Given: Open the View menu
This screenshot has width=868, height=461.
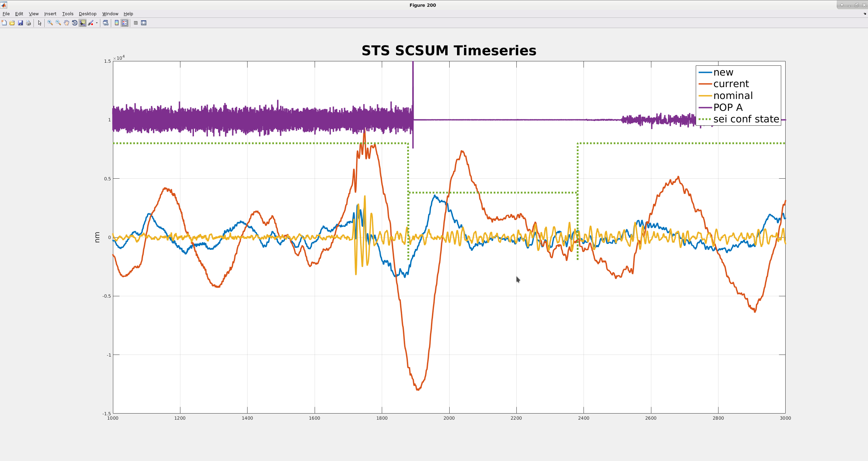Looking at the screenshot, I should pos(34,14).
